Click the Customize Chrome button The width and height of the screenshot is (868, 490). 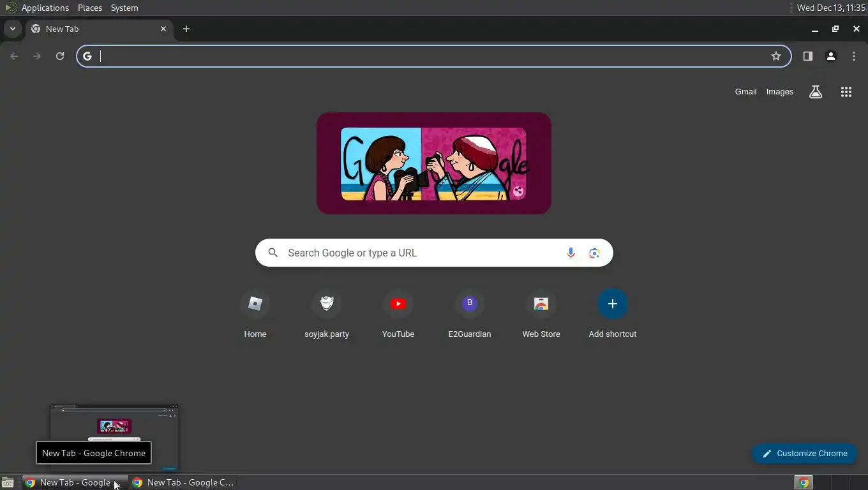pos(804,454)
